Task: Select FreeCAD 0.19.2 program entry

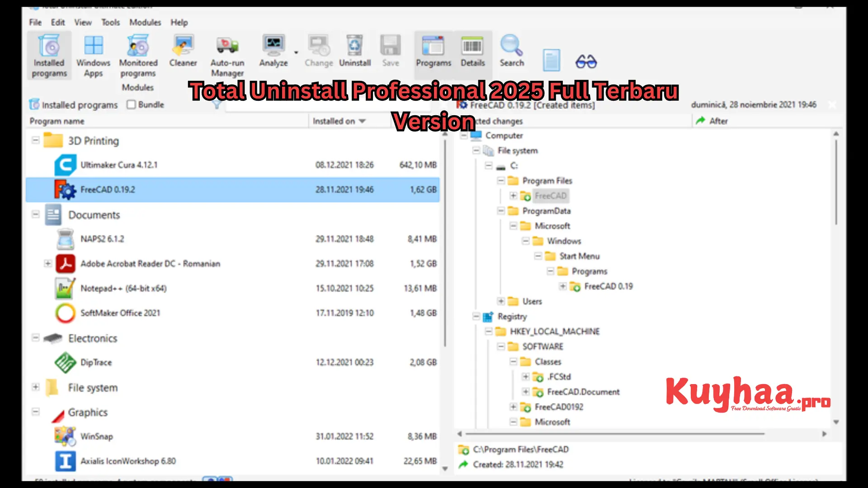Action: coord(107,189)
